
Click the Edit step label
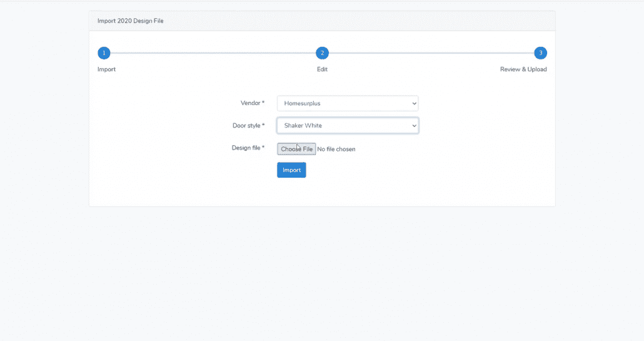point(322,69)
